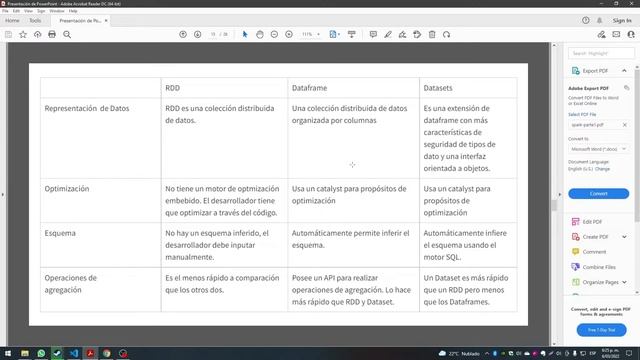
Task: Open the notifications bell
Action: point(600,20)
